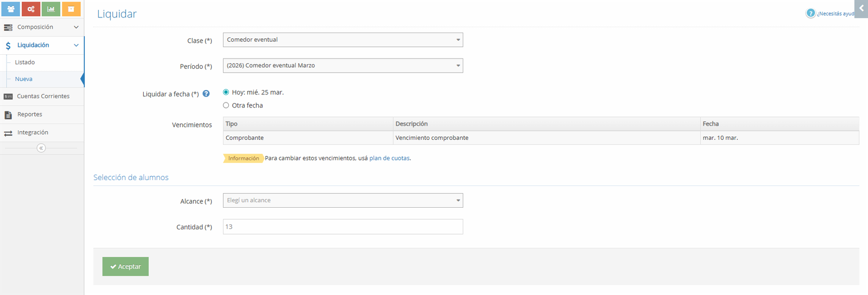The width and height of the screenshot is (868, 295).
Task: Open the Clase dropdown
Action: [x=343, y=40]
